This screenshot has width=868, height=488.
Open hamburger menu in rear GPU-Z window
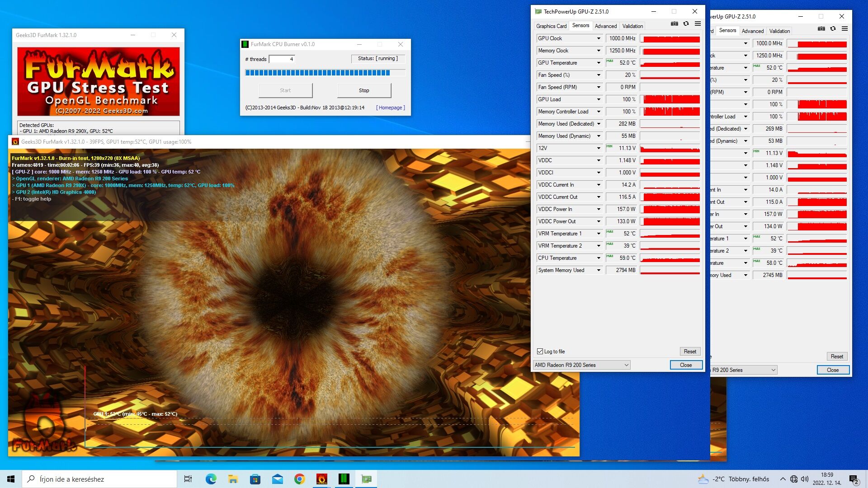coord(844,29)
